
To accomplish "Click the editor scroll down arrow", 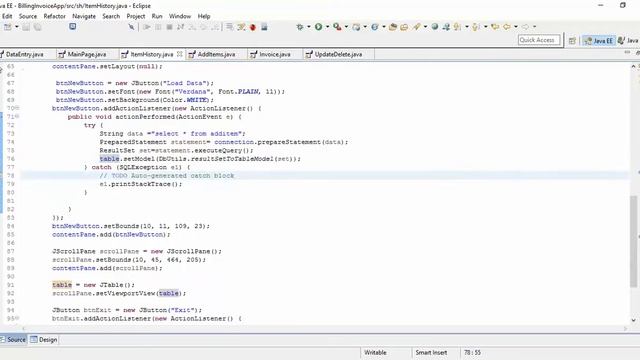I will pos(633,320).
